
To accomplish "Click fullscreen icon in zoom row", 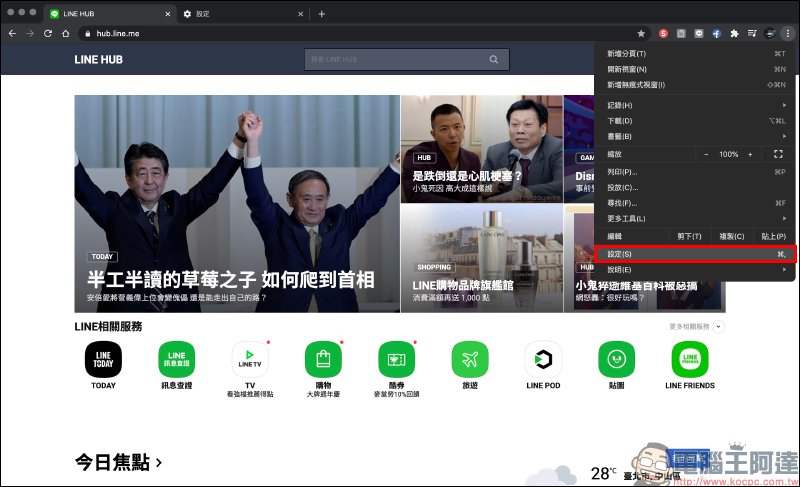I will coord(778,154).
